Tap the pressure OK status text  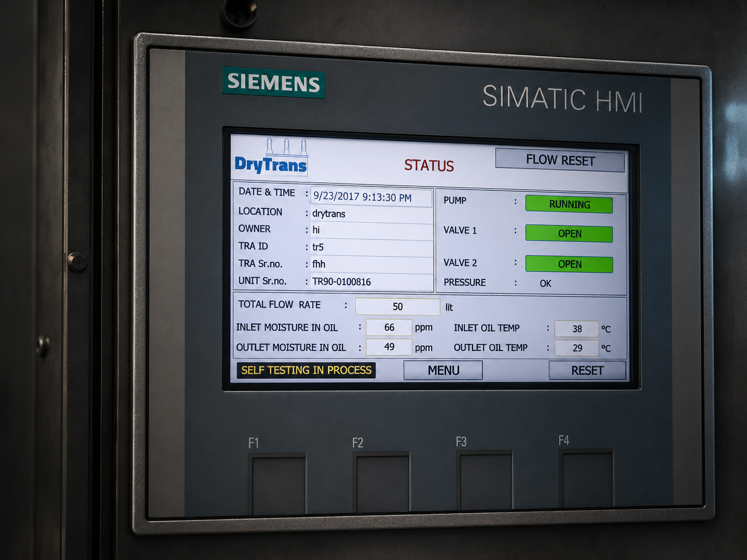(x=545, y=283)
